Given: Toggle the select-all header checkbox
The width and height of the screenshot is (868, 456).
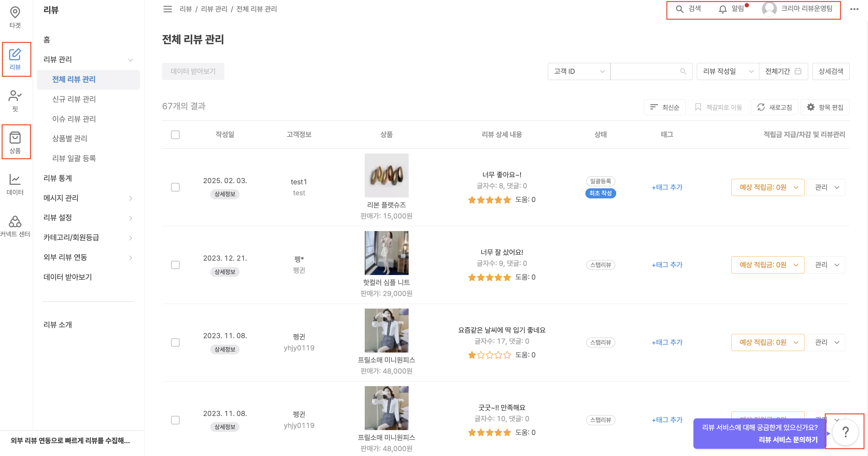Looking at the screenshot, I should [175, 135].
